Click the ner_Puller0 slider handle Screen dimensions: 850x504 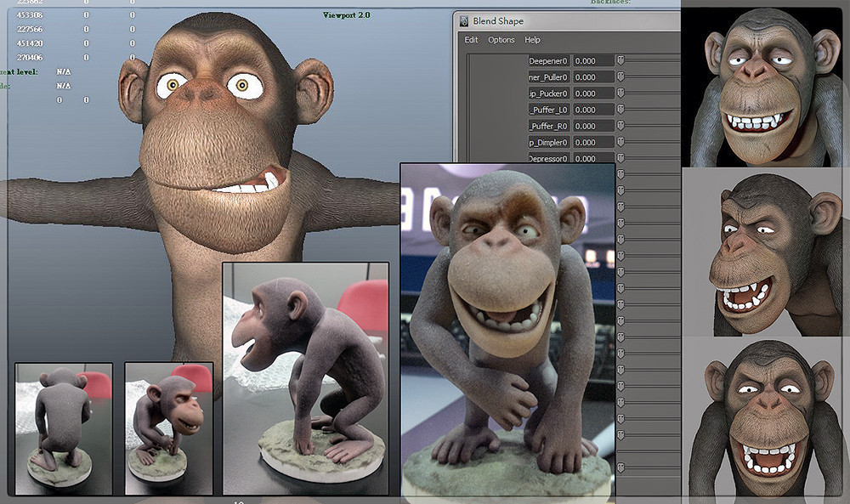coord(620,77)
